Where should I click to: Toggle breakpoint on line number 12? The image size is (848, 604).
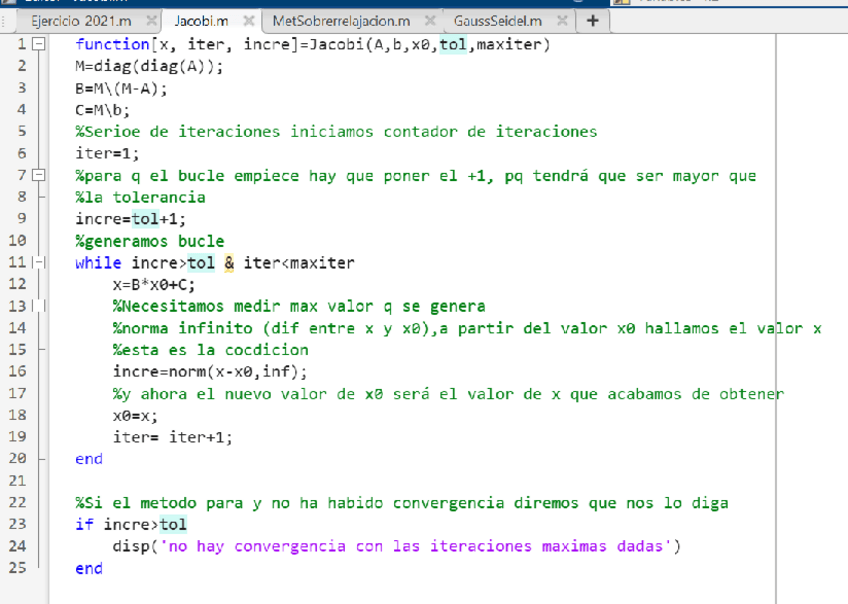click(x=19, y=285)
